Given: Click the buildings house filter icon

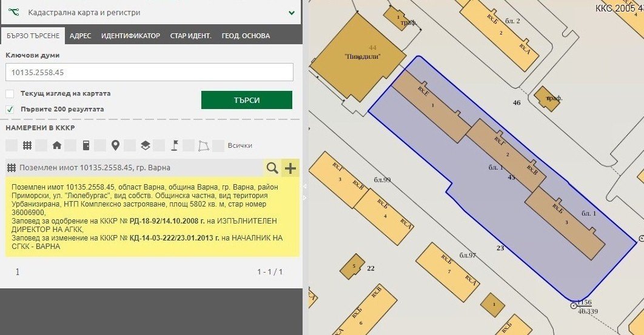Looking at the screenshot, I should pyautogui.click(x=57, y=145).
